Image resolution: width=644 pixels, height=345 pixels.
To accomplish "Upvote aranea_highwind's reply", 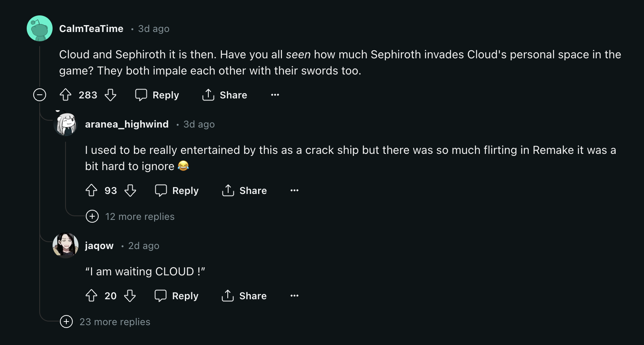I will [x=91, y=191].
